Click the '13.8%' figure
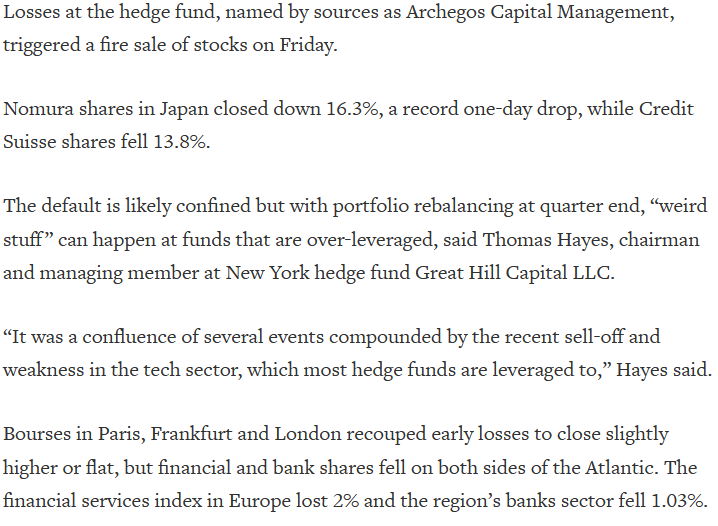718x526 pixels. point(179,142)
